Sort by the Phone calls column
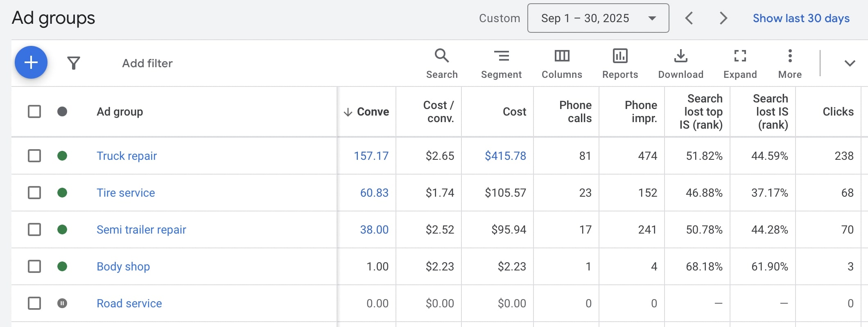 point(575,111)
